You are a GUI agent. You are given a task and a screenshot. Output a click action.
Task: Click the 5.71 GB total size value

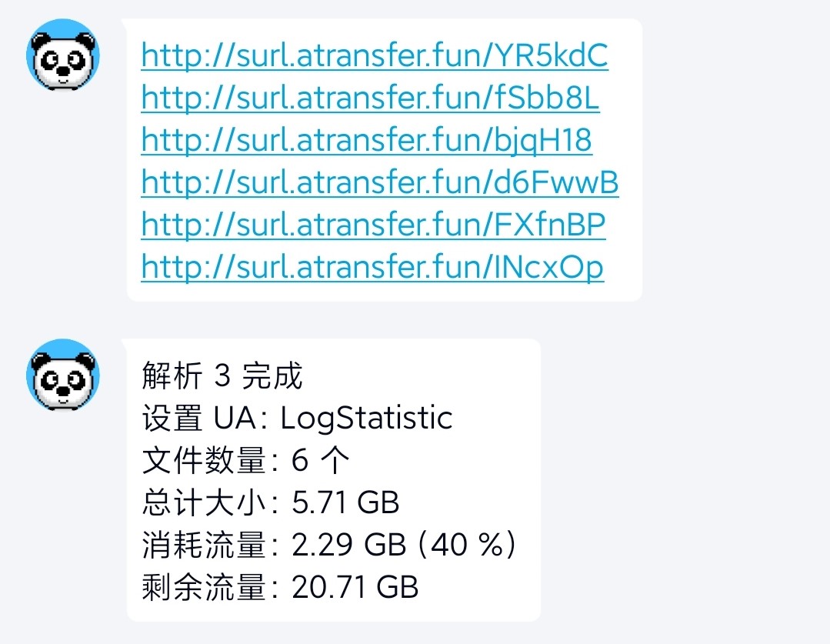tap(345, 504)
